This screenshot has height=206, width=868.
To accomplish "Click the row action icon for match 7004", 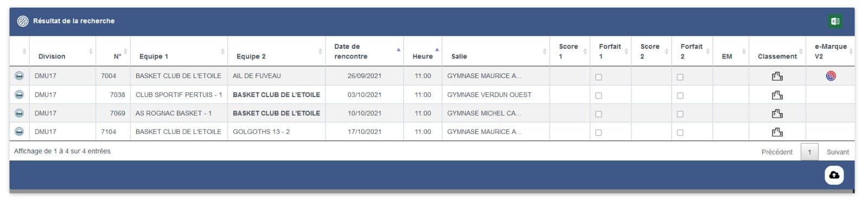I will tap(19, 76).
